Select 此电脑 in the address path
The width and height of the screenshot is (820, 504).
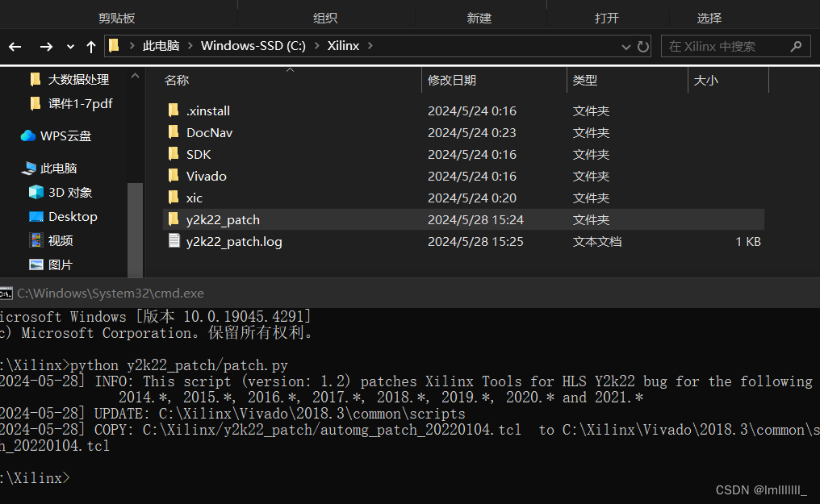coord(161,46)
